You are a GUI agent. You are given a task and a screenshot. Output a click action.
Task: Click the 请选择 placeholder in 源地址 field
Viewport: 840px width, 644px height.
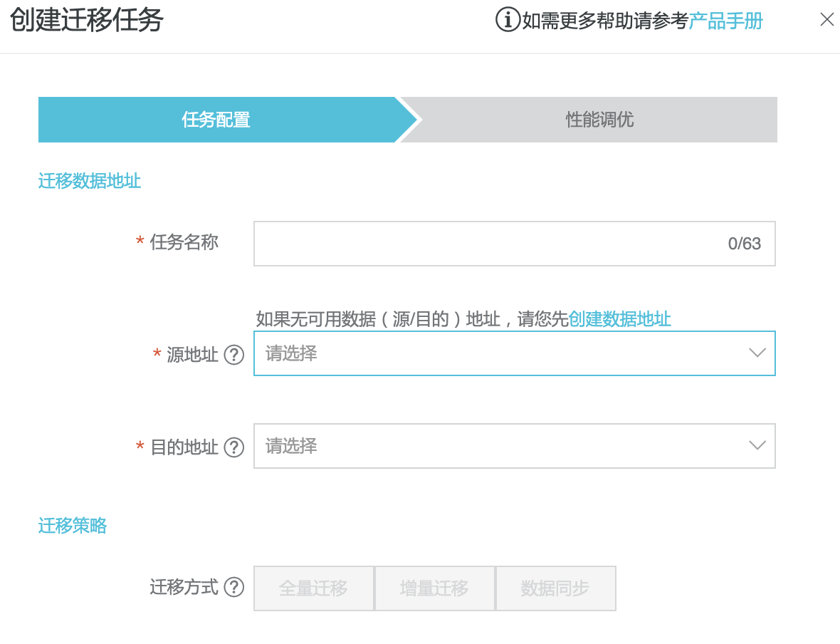click(291, 353)
